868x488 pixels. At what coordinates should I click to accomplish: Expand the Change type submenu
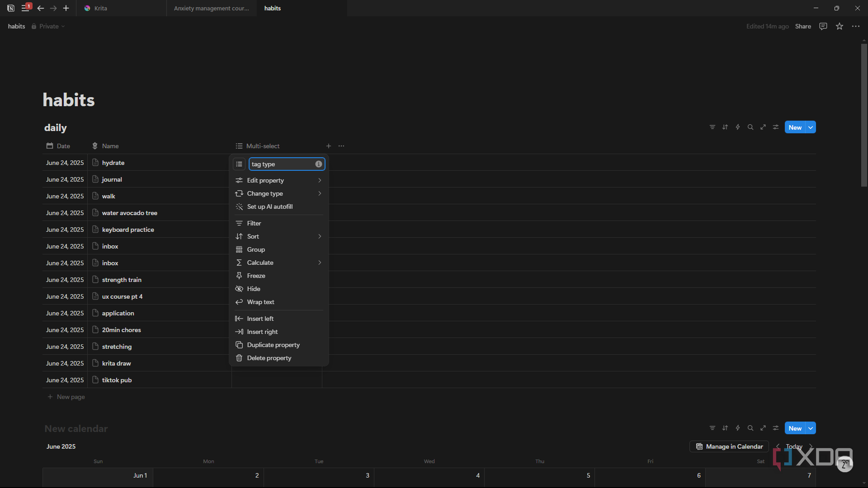pos(279,193)
